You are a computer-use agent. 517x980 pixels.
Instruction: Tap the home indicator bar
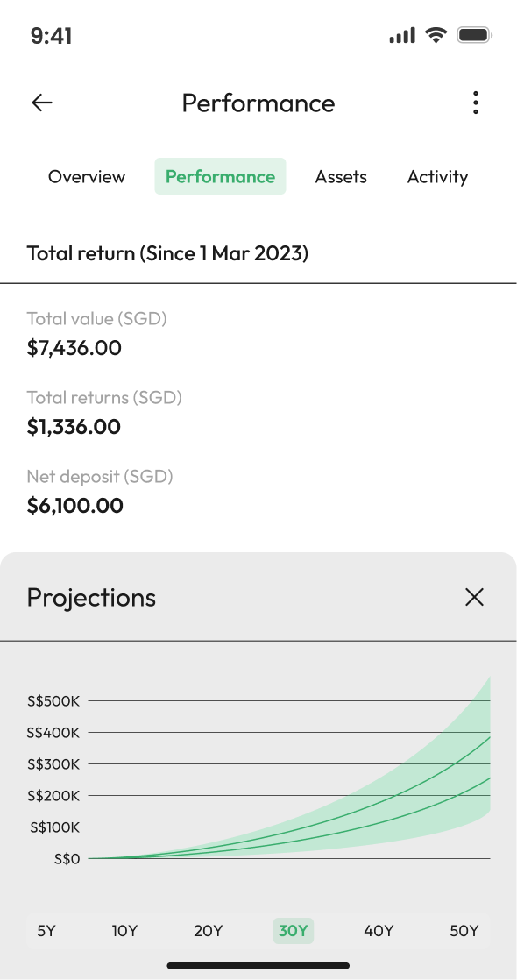tap(258, 966)
